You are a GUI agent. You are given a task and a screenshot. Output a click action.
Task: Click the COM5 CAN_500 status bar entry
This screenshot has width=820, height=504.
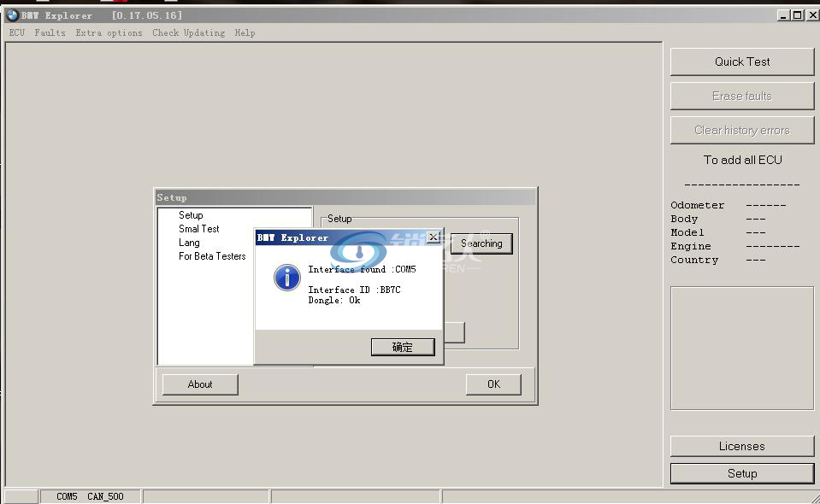click(90, 496)
